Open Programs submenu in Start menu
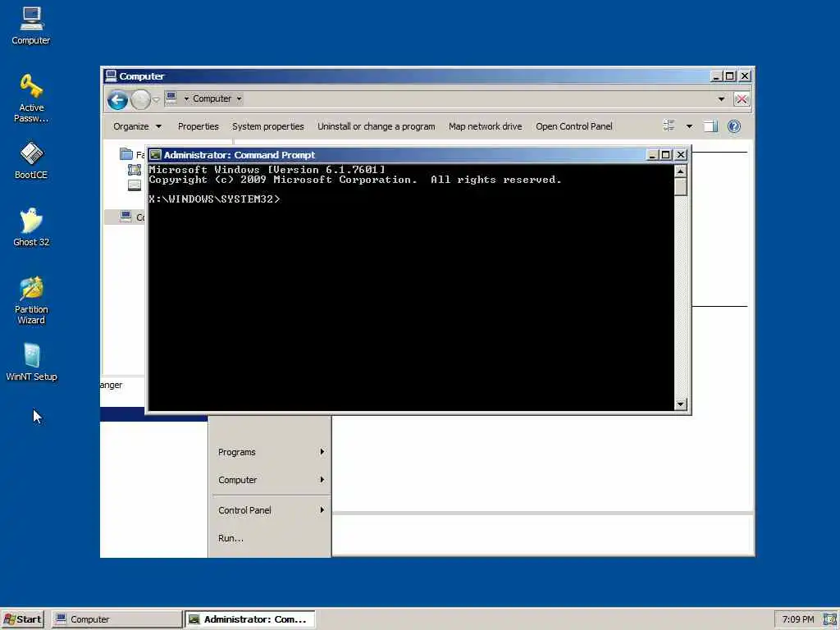Screen dimensions: 840x630 [x=270, y=452]
